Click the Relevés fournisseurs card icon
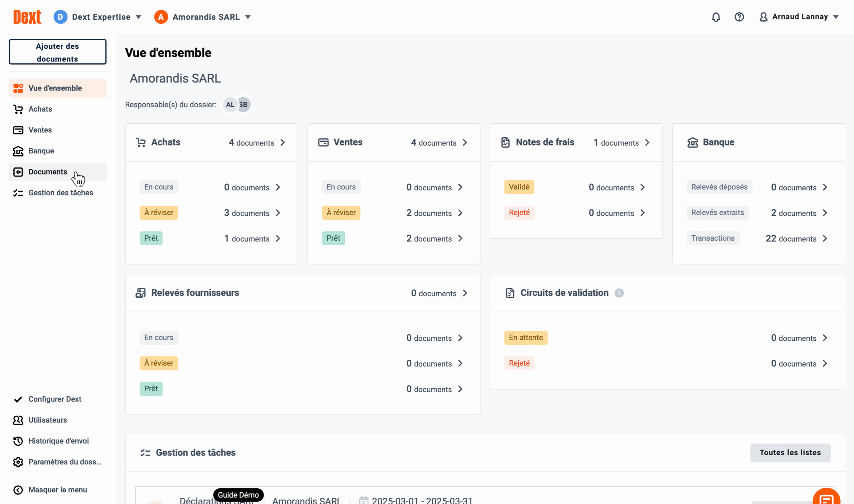Screen dimensions: 854x504 (140, 293)
